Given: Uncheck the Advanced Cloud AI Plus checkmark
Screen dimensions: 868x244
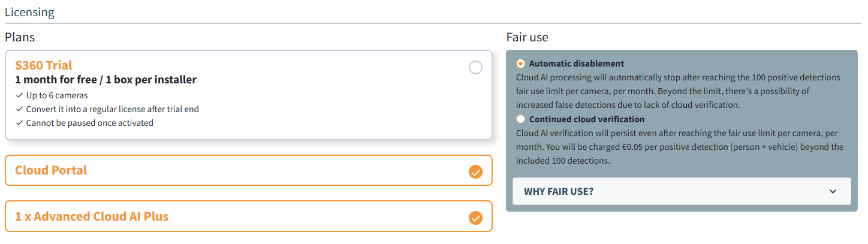Looking at the screenshot, I should point(475,218).
